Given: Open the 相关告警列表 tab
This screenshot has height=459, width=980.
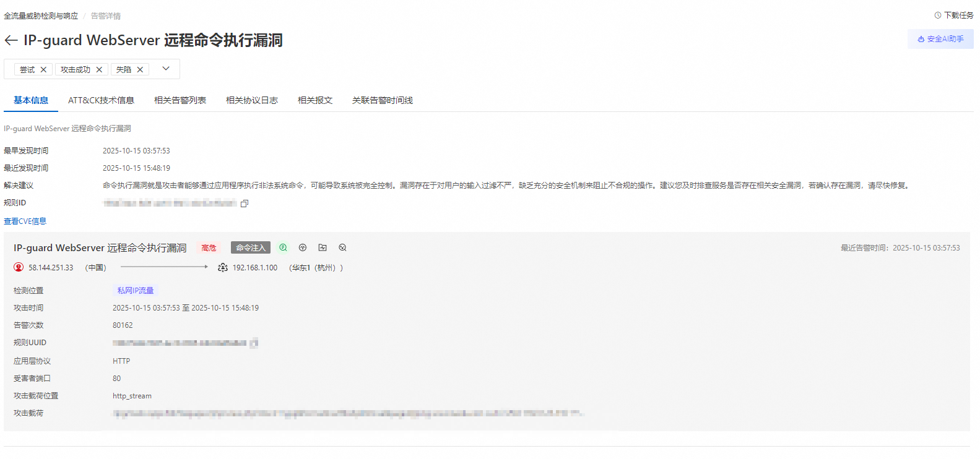Looking at the screenshot, I should click(180, 100).
